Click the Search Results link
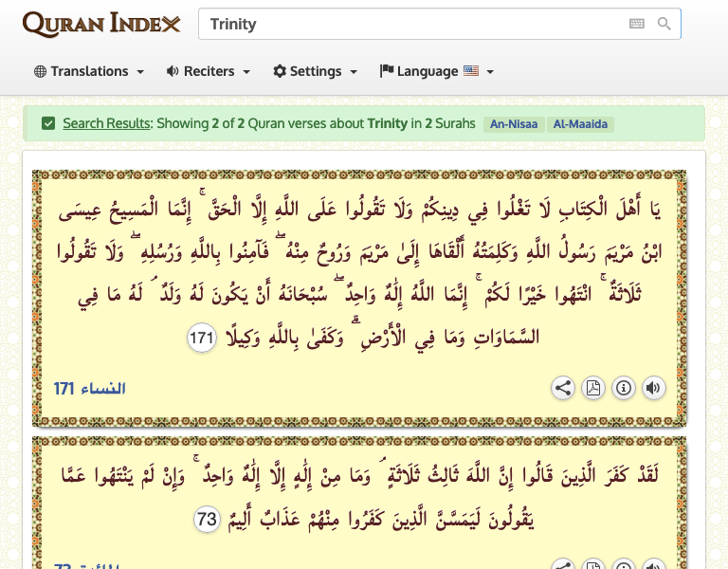This screenshot has width=728, height=569. point(106,123)
